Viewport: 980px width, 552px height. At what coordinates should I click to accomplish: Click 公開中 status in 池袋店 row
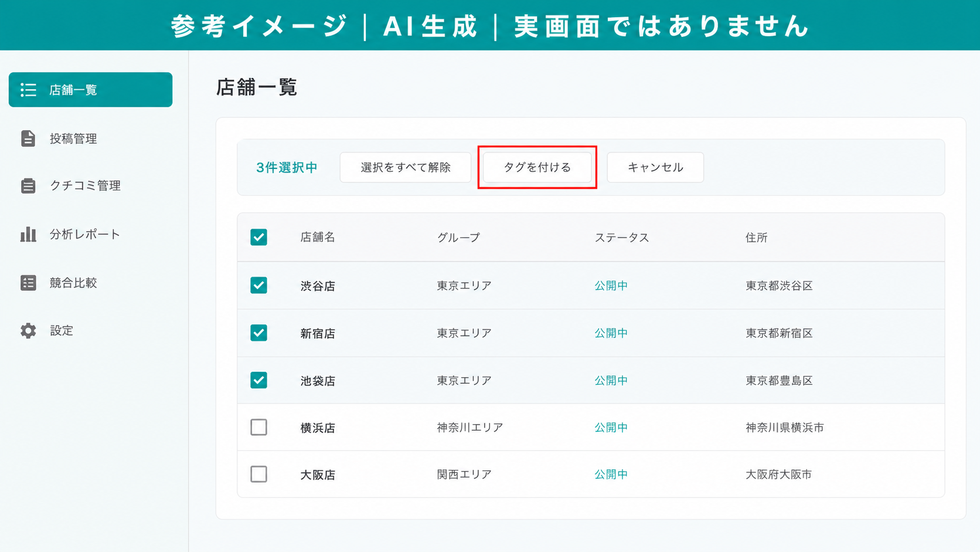[611, 380]
